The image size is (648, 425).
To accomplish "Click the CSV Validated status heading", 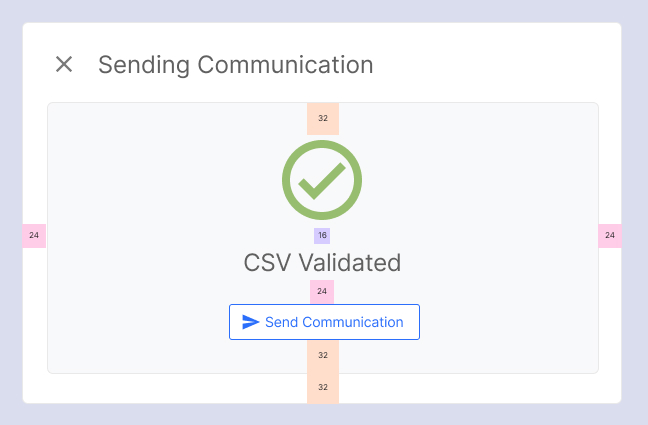I will pos(322,263).
